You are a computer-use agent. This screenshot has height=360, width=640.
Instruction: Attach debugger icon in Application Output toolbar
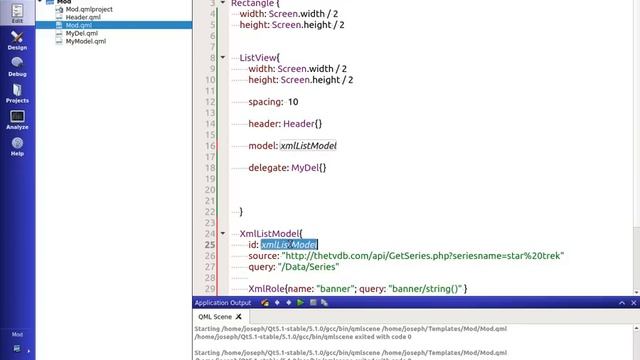[324, 302]
